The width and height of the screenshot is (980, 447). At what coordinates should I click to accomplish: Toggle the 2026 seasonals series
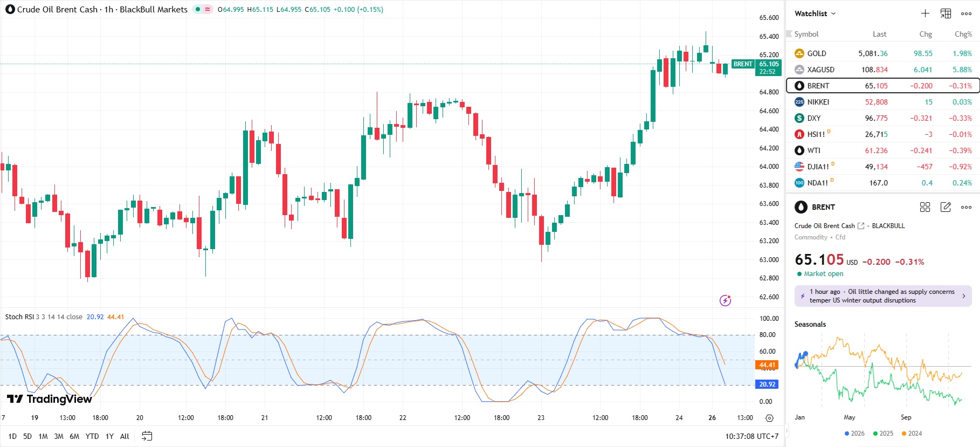click(x=854, y=434)
